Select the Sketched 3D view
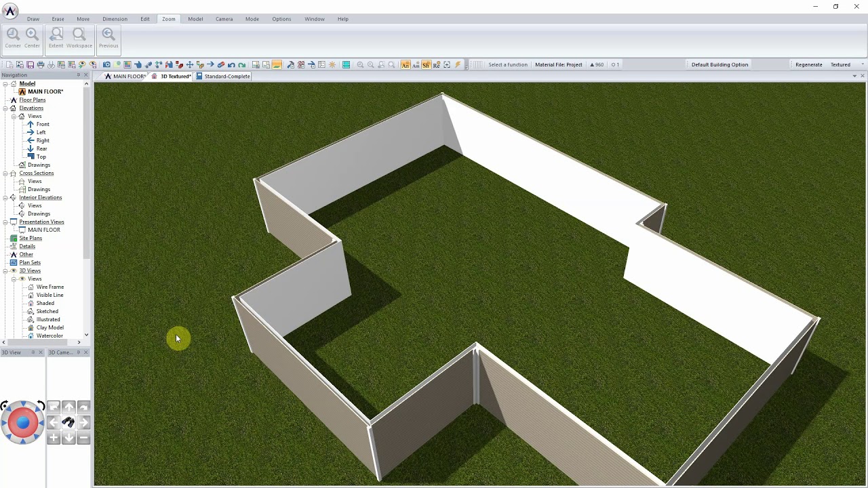The image size is (868, 488). (x=47, y=311)
